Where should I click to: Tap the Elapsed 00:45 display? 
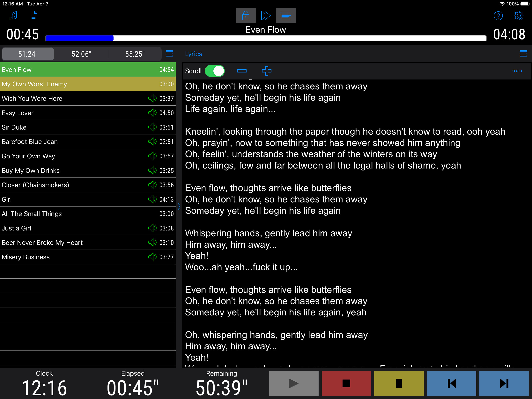click(133, 388)
